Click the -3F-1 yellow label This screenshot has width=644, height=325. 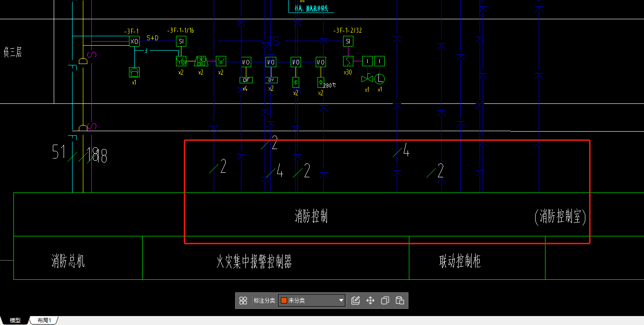pos(132,31)
